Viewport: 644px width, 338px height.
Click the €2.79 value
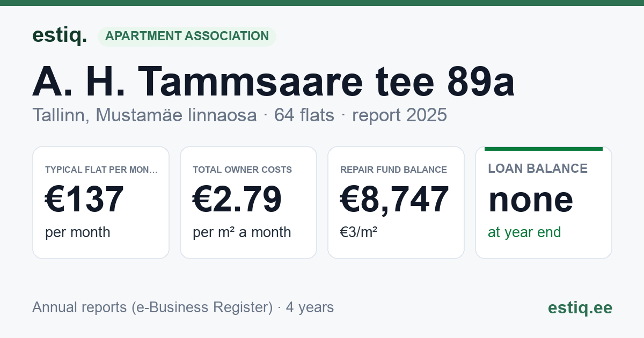237,199
